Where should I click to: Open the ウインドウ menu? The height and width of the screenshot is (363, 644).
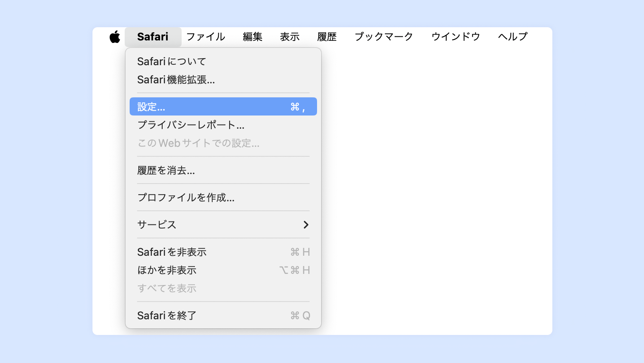point(455,37)
